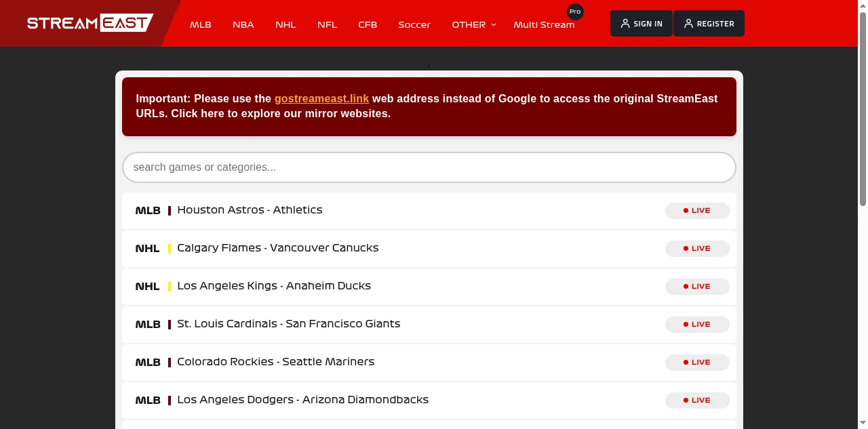Follow the gostreameast.link hyperlink
Screen dimensions: 868x429
pyautogui.click(x=321, y=98)
